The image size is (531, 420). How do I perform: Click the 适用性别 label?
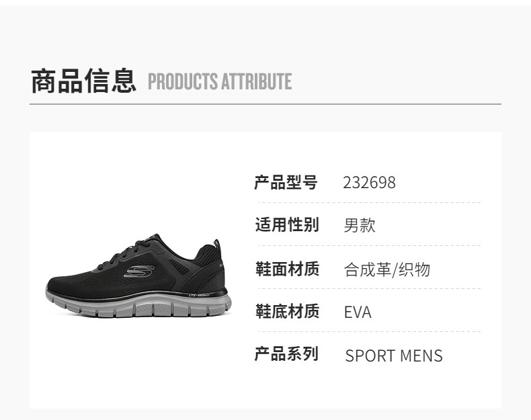click(x=287, y=224)
